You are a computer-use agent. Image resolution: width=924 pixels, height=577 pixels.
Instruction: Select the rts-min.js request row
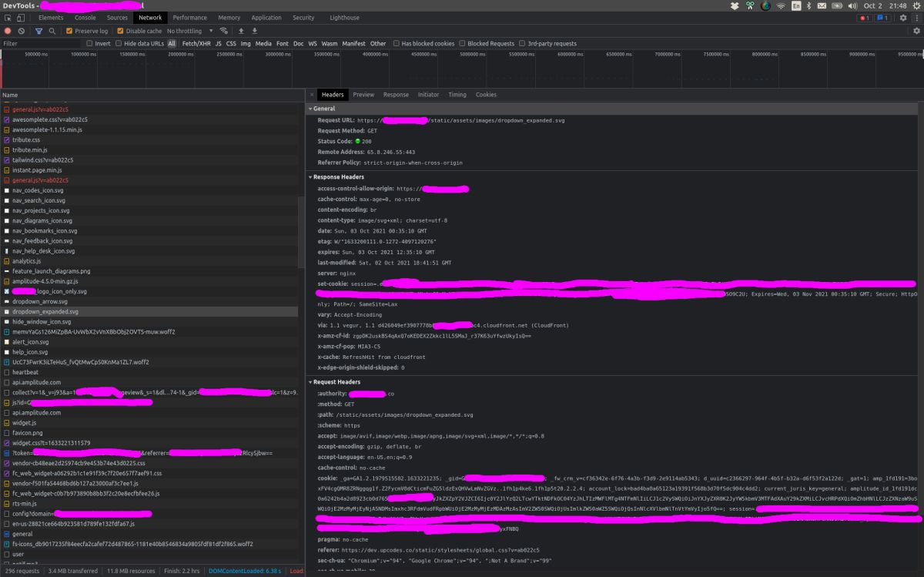click(x=153, y=504)
